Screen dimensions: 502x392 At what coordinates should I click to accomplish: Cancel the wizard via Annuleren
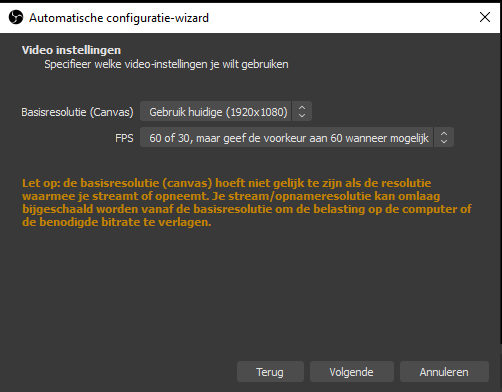pyautogui.click(x=444, y=372)
